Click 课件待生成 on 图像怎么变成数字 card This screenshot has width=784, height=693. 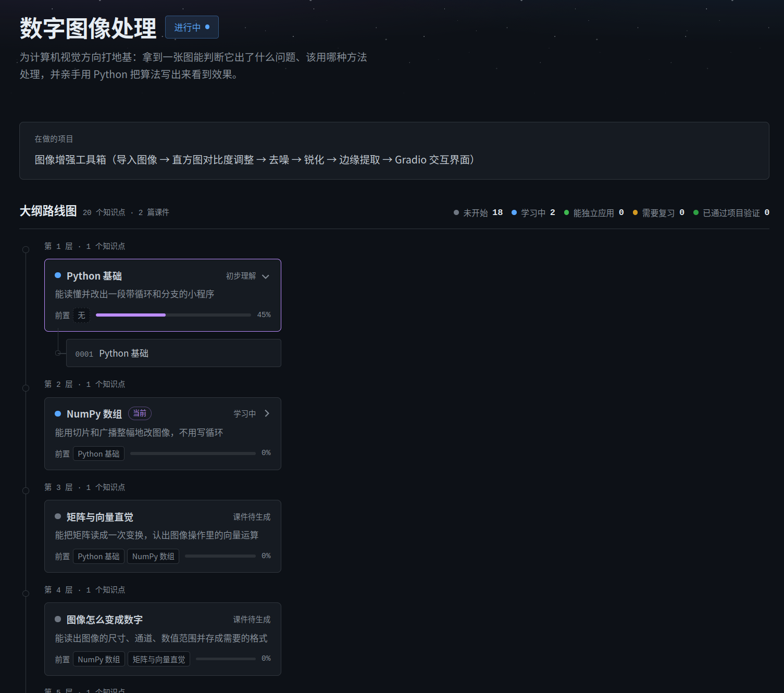click(252, 620)
